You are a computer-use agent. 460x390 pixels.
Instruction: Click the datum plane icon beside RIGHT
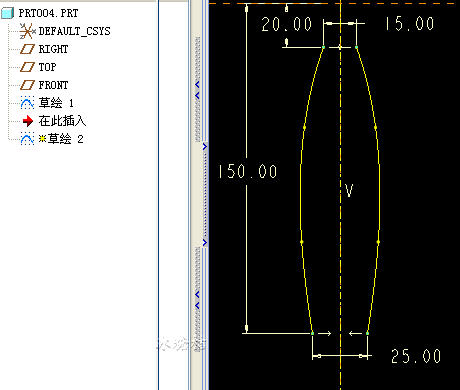(x=27, y=49)
